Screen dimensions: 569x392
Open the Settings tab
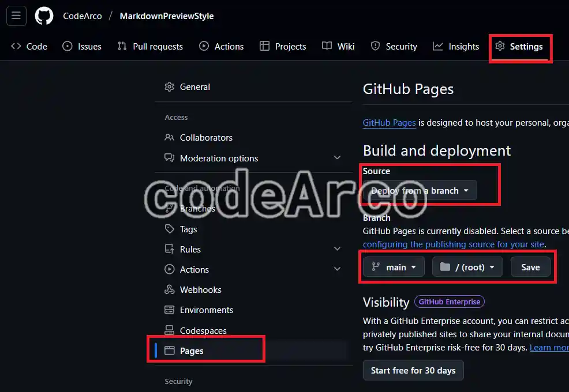tap(519, 47)
